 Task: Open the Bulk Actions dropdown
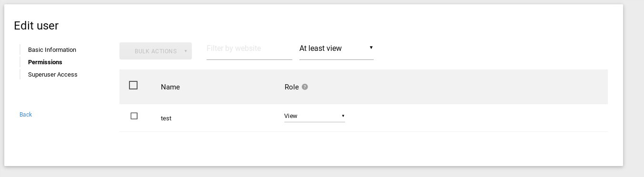[x=156, y=51]
